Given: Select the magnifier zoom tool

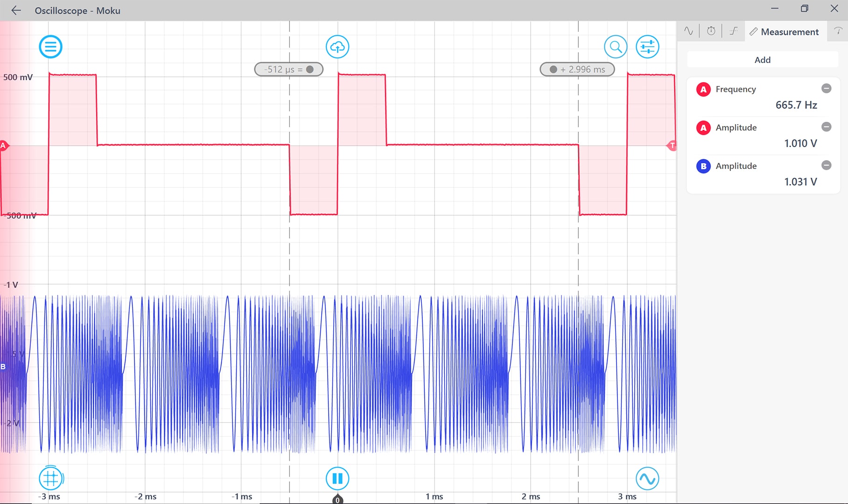Looking at the screenshot, I should tap(616, 47).
